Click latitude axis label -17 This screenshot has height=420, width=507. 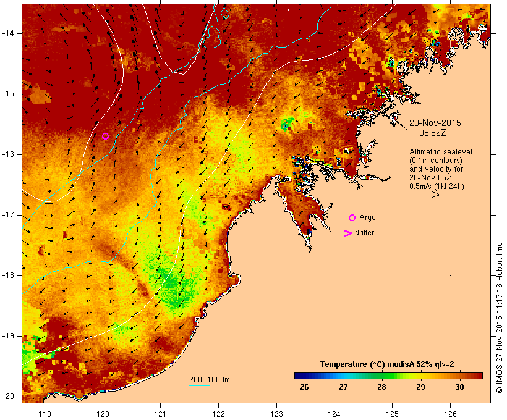(x=8, y=215)
